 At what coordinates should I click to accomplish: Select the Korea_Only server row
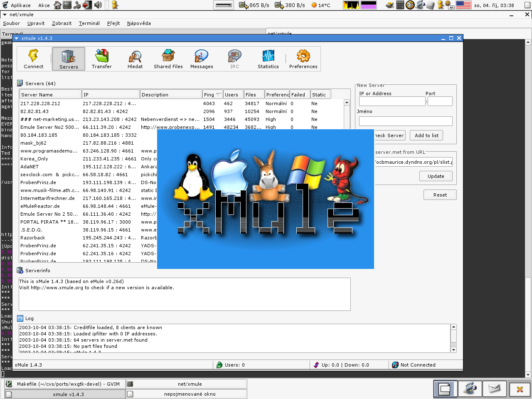tap(88, 159)
